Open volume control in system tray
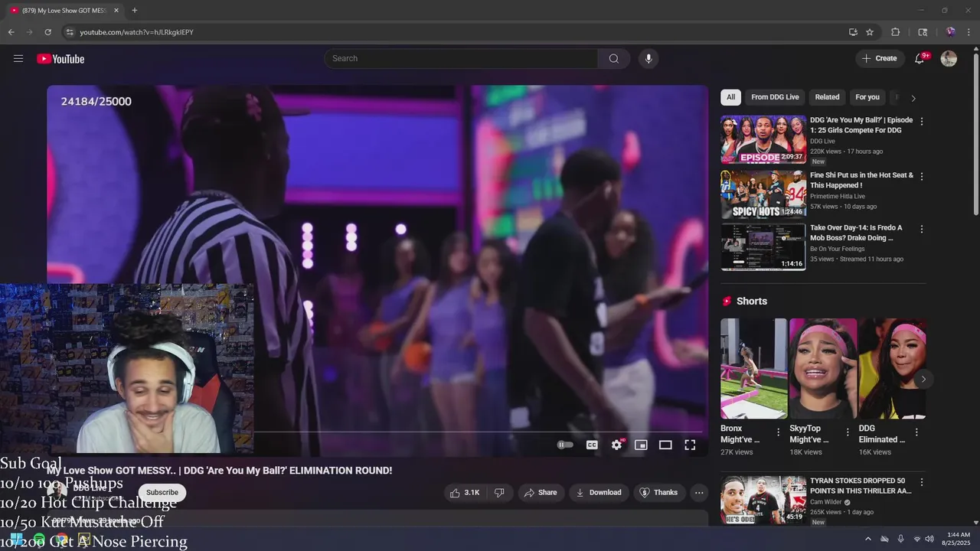This screenshot has height=551, width=980. pos(929,539)
